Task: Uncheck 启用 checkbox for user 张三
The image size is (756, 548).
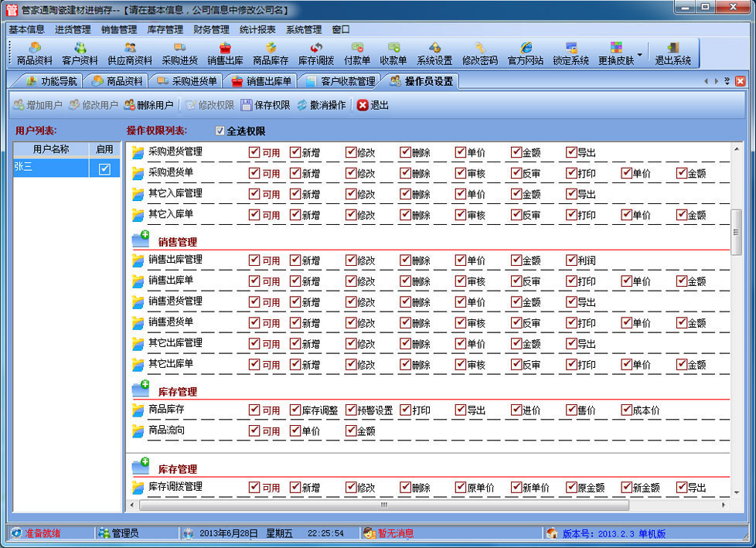Action: click(x=104, y=169)
